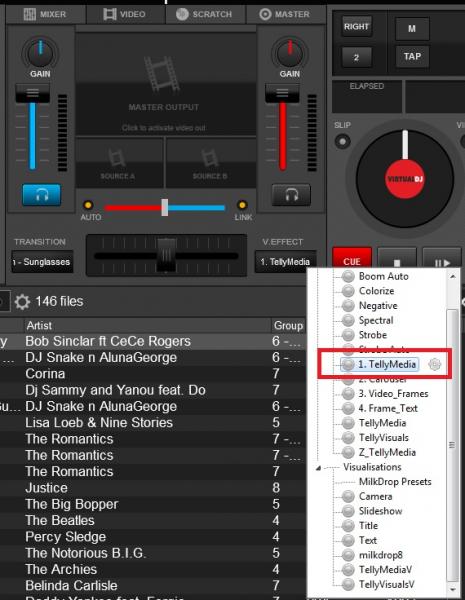Select Strobe effect in the list
Screen dimensions: 465x600
[372, 335]
